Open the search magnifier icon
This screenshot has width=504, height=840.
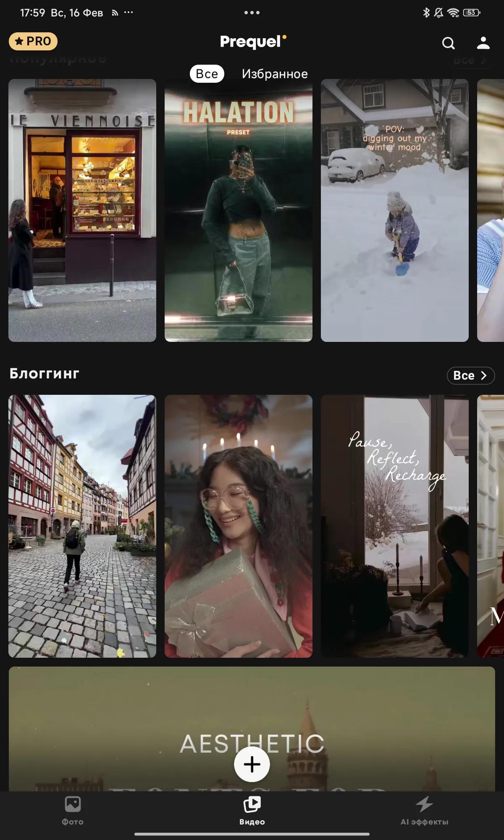click(x=448, y=43)
